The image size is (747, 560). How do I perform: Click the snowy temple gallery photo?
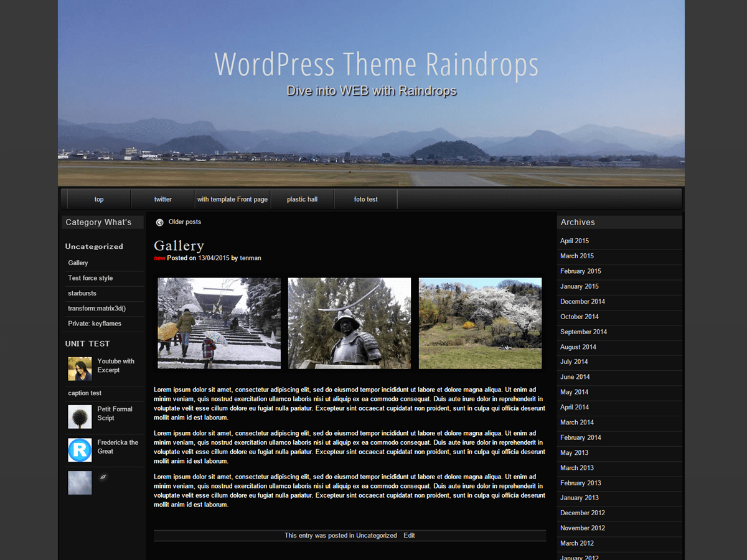218,322
